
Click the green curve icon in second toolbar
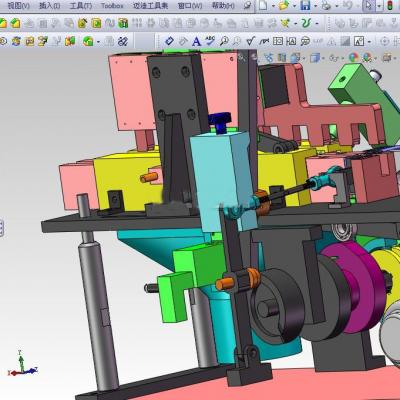tap(306, 23)
